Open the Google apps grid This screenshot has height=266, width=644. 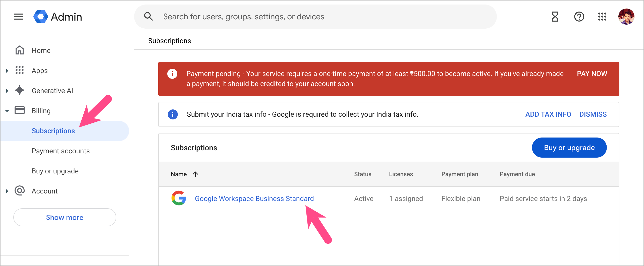coord(602,17)
